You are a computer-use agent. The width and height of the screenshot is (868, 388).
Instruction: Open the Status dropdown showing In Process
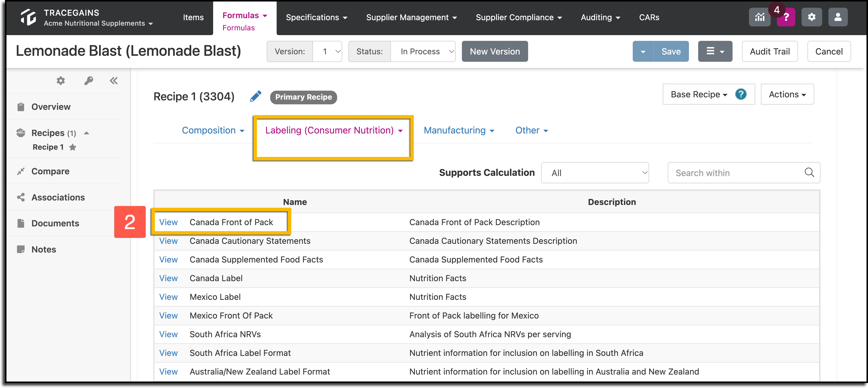click(423, 51)
